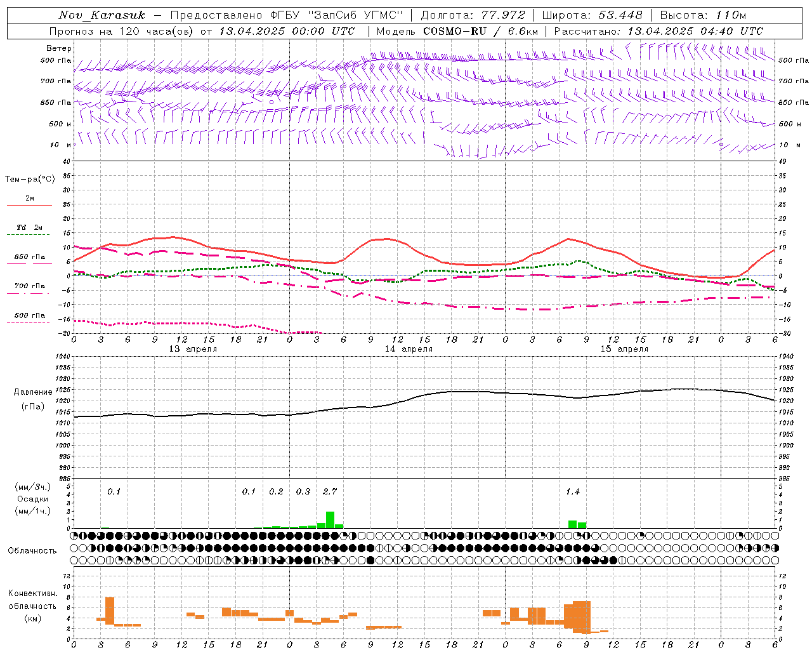Select the Осадки label

(x=33, y=499)
